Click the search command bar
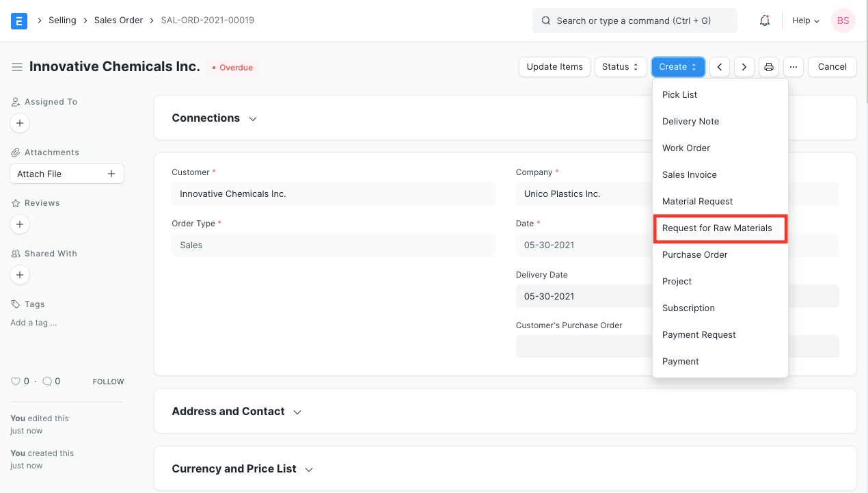The height and width of the screenshot is (493, 868). pos(634,21)
